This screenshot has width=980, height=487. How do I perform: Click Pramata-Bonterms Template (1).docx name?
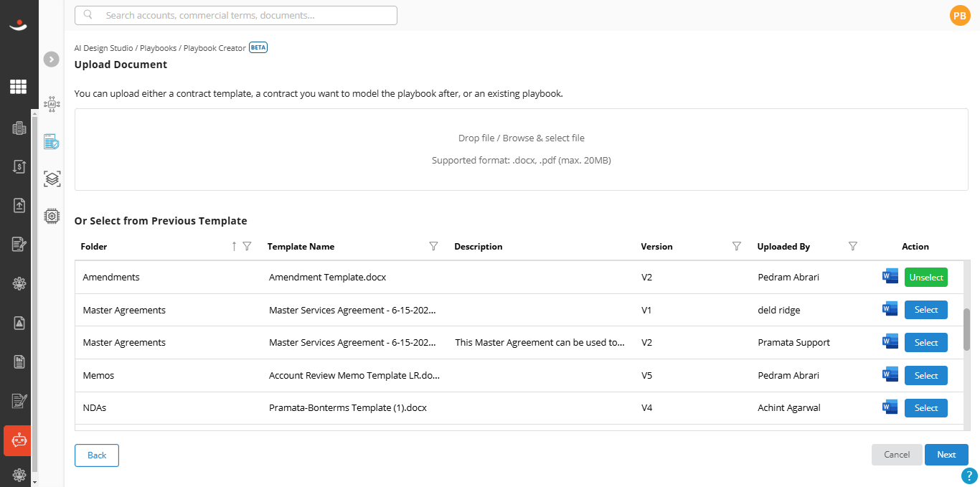pos(348,407)
